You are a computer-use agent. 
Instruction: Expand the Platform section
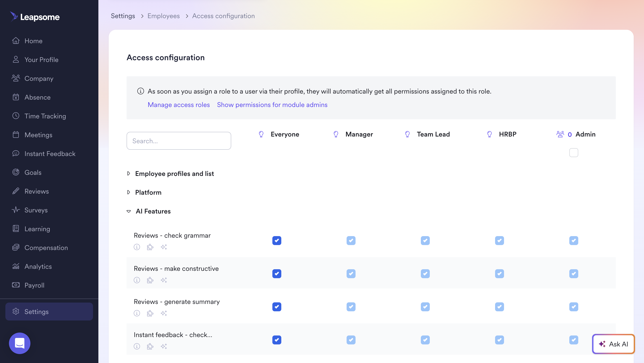click(144, 192)
